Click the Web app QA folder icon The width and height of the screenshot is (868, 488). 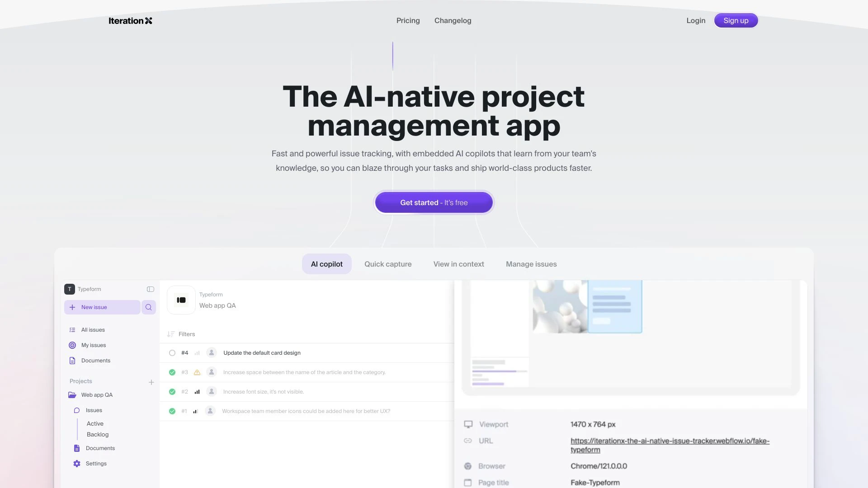click(71, 394)
